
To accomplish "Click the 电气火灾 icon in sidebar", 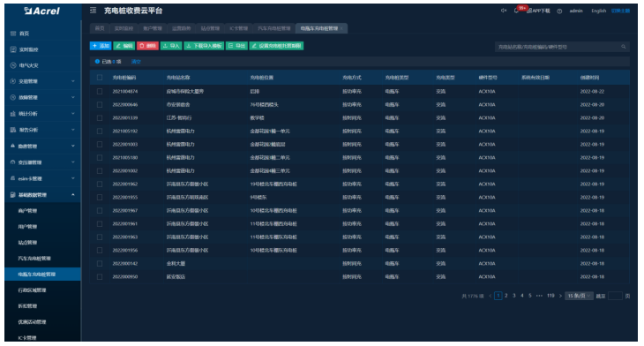I will coord(13,65).
